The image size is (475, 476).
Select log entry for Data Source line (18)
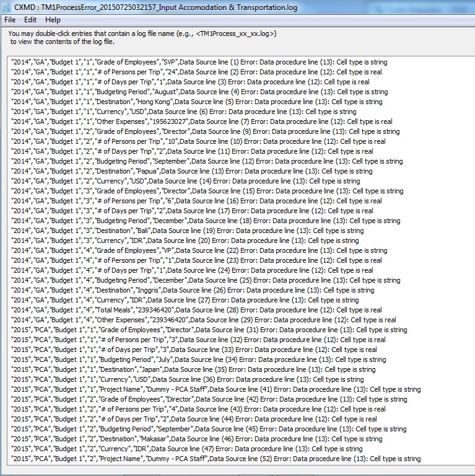(x=206, y=221)
